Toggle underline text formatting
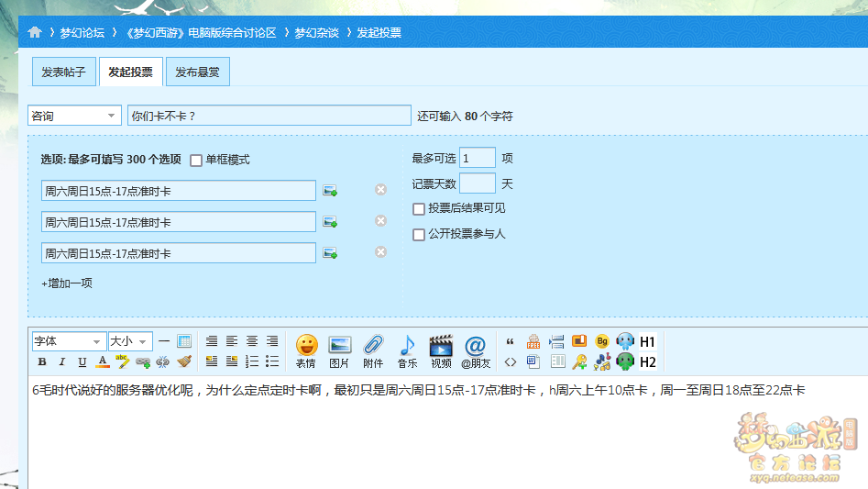 click(x=82, y=361)
